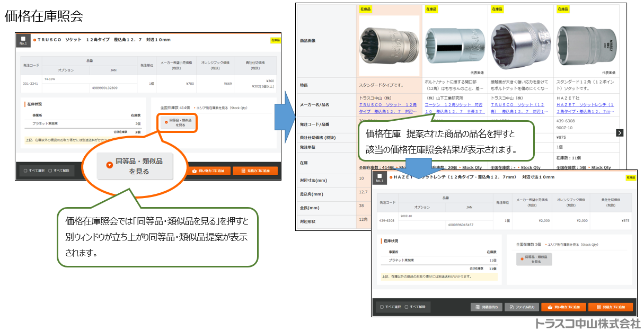
Task: Click the ファイル出力 button in HAZET panel
Action: [521, 307]
